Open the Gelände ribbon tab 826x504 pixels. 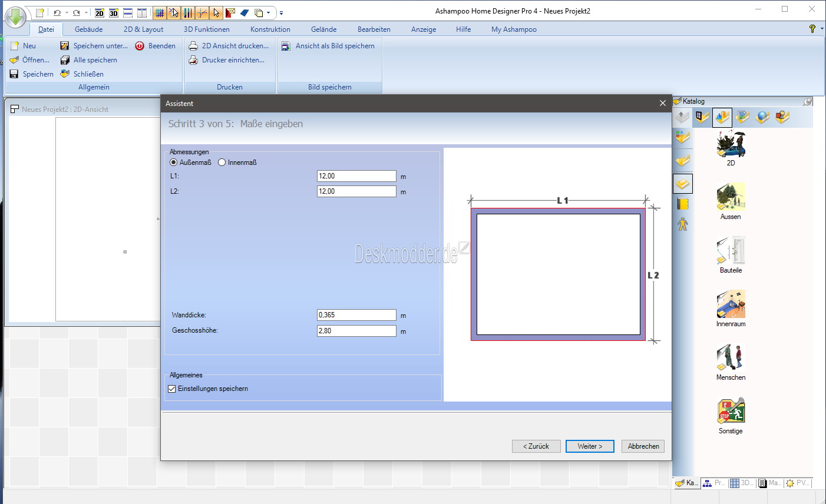coord(324,29)
